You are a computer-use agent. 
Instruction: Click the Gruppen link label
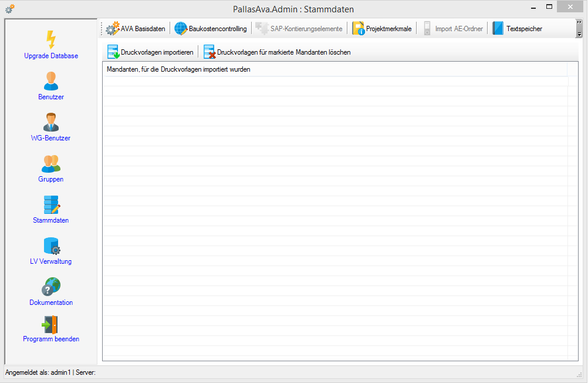click(x=51, y=180)
